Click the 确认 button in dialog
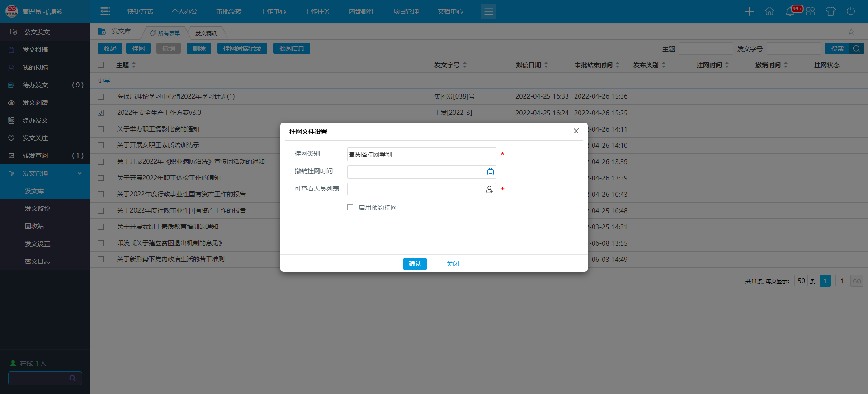The height and width of the screenshot is (394, 868). (x=415, y=264)
